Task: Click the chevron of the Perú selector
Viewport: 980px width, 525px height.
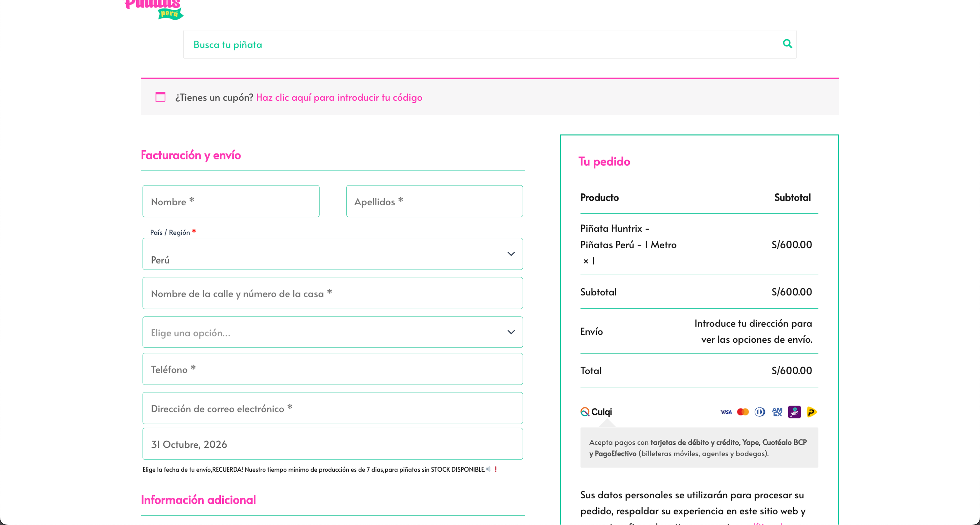Action: click(511, 254)
